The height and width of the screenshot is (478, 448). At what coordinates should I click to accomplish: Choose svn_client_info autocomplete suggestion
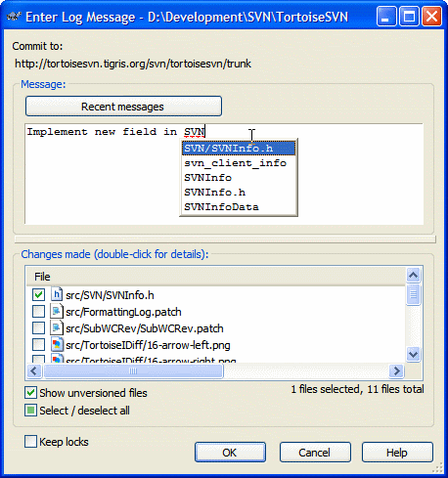pyautogui.click(x=239, y=163)
